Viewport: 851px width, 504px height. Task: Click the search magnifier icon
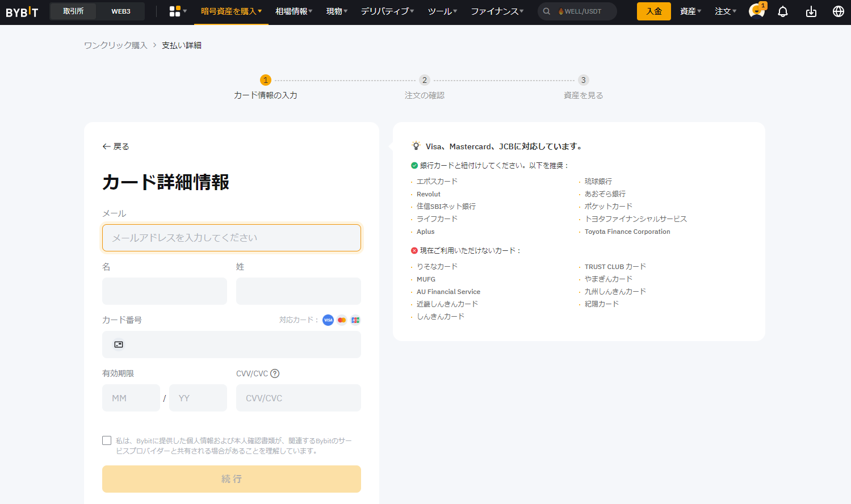tap(547, 11)
